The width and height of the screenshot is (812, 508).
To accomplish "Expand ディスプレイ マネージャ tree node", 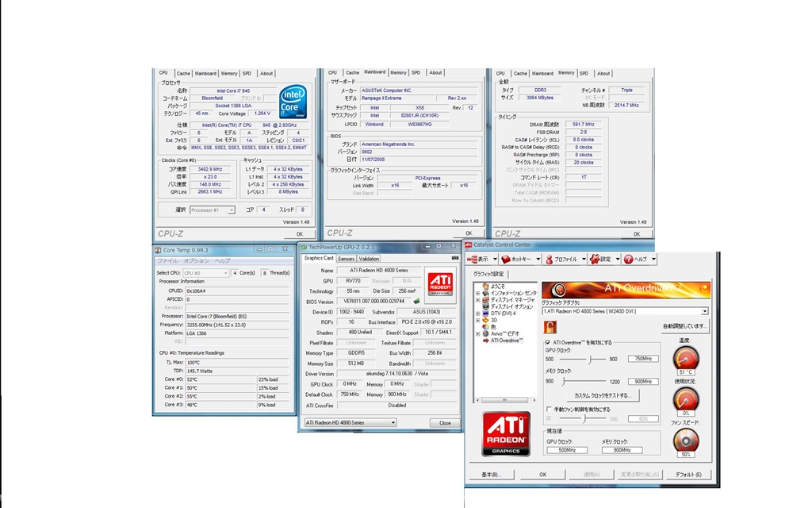I will coord(478,299).
